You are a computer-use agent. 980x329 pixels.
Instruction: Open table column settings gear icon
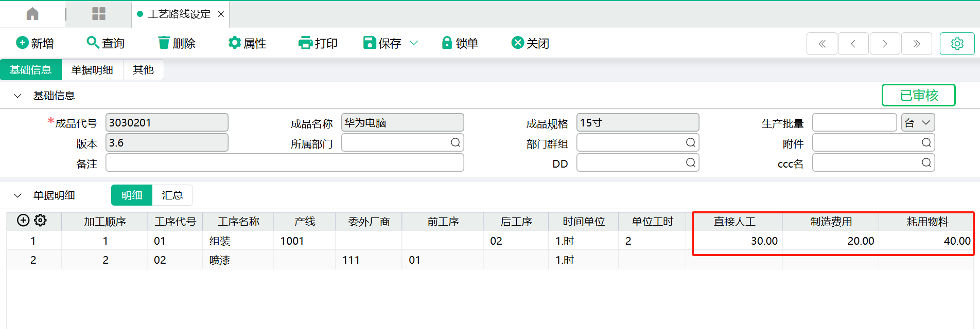coord(40,221)
